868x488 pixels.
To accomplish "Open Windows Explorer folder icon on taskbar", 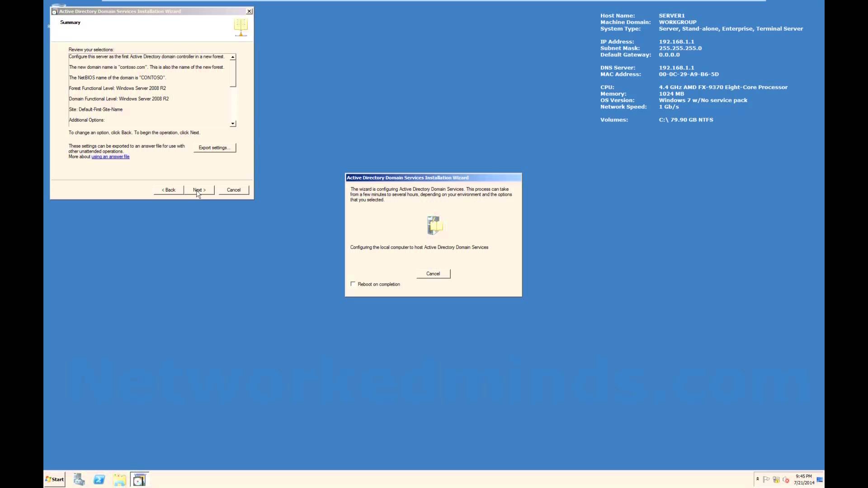I will click(119, 479).
